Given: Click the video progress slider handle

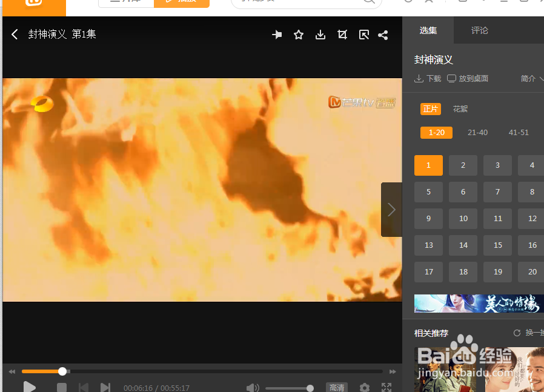Looking at the screenshot, I should [x=62, y=371].
